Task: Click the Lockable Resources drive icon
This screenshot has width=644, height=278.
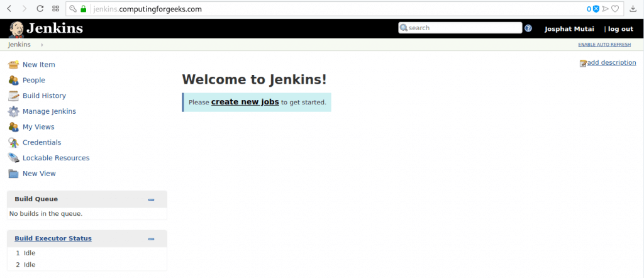Action: pyautogui.click(x=14, y=158)
